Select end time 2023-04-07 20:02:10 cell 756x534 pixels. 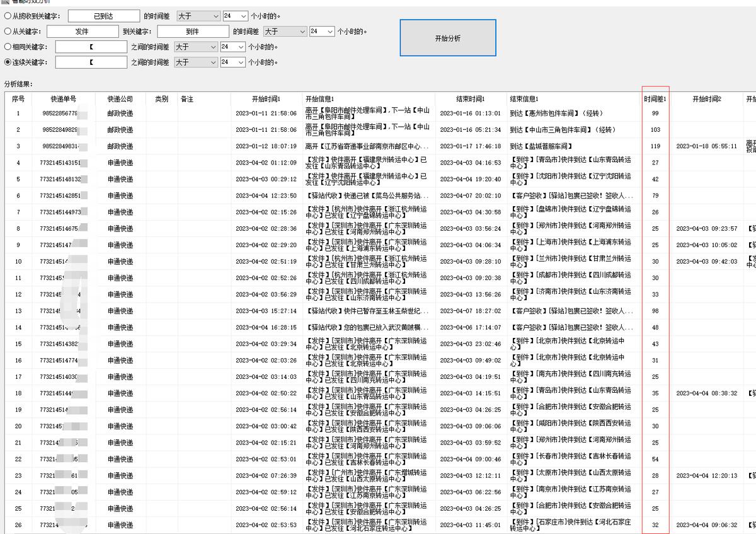[x=470, y=196]
